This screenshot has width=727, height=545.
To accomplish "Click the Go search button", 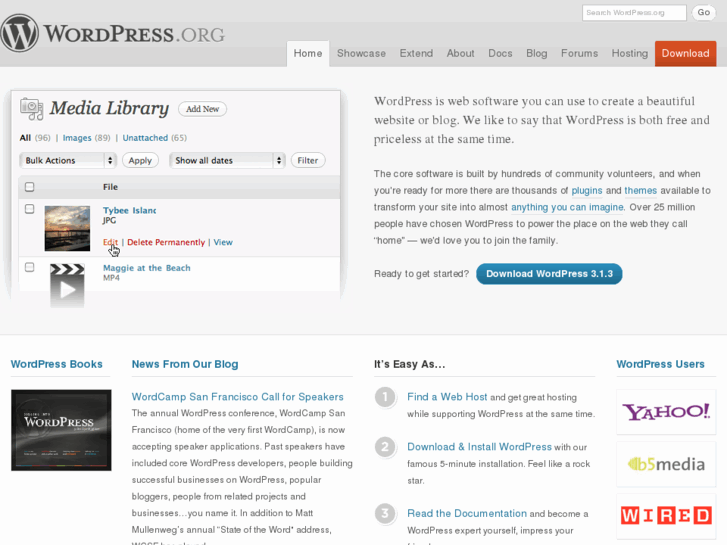I will [x=703, y=13].
